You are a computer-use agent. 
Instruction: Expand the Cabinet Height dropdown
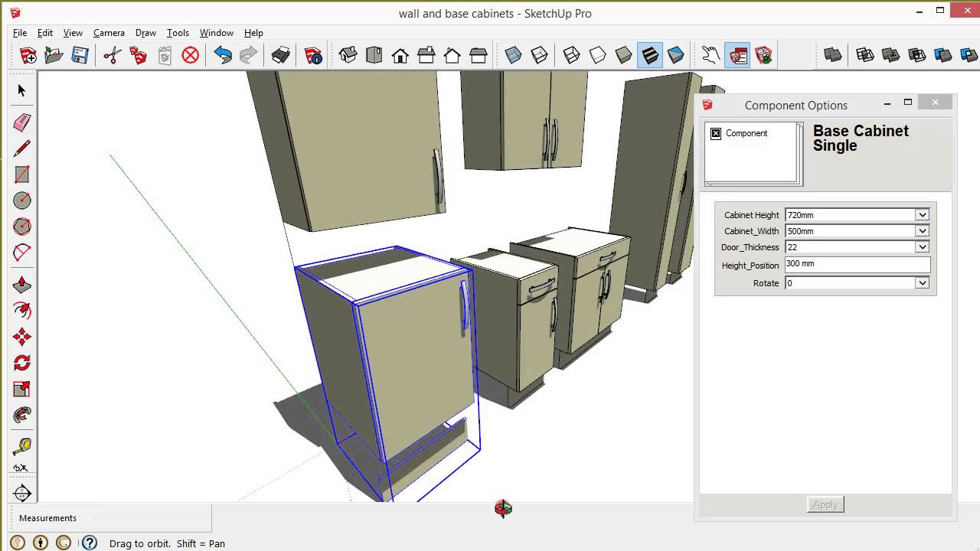(922, 215)
